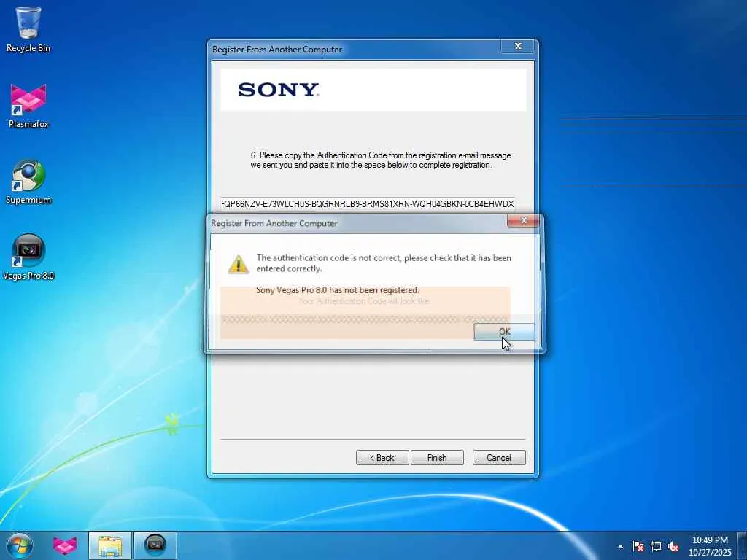Image resolution: width=747 pixels, height=560 pixels.
Task: Click the warning icon in the error dialog
Action: (x=239, y=264)
